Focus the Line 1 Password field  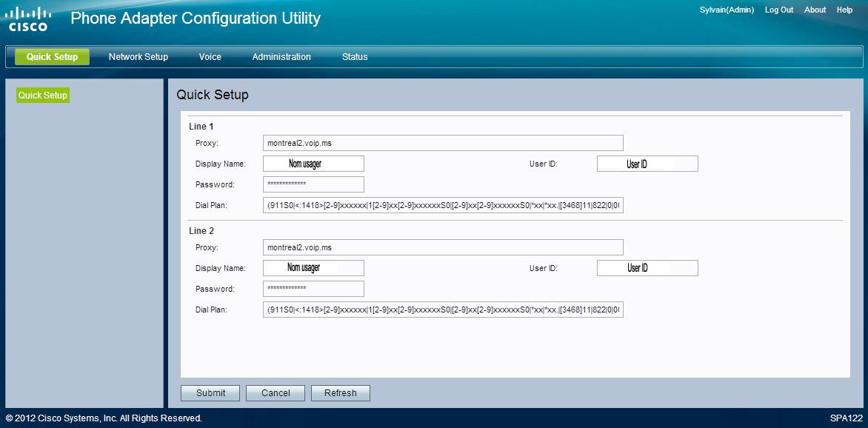point(313,184)
